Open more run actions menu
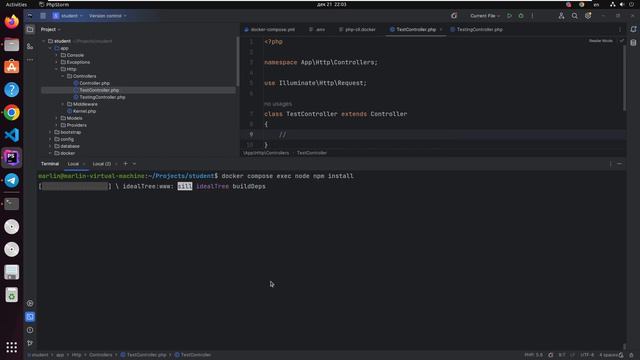This screenshot has width=640, height=360. [x=532, y=16]
